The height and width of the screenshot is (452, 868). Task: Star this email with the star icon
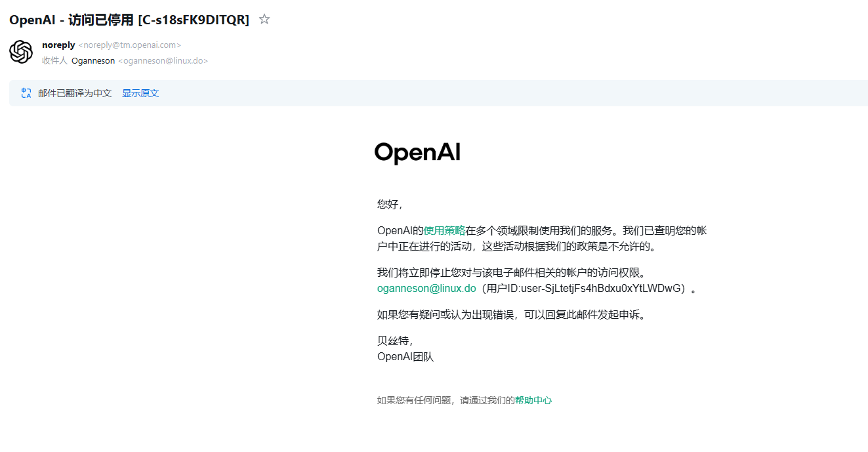(264, 20)
